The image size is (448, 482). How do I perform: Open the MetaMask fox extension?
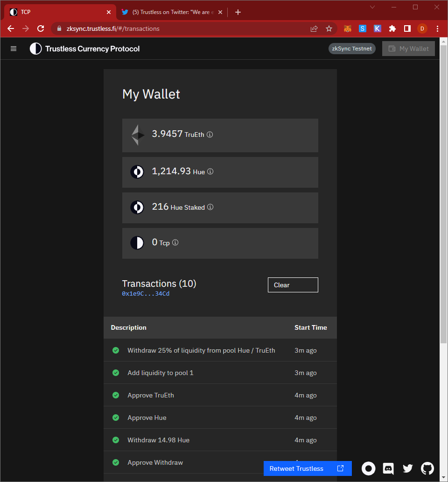tap(348, 28)
